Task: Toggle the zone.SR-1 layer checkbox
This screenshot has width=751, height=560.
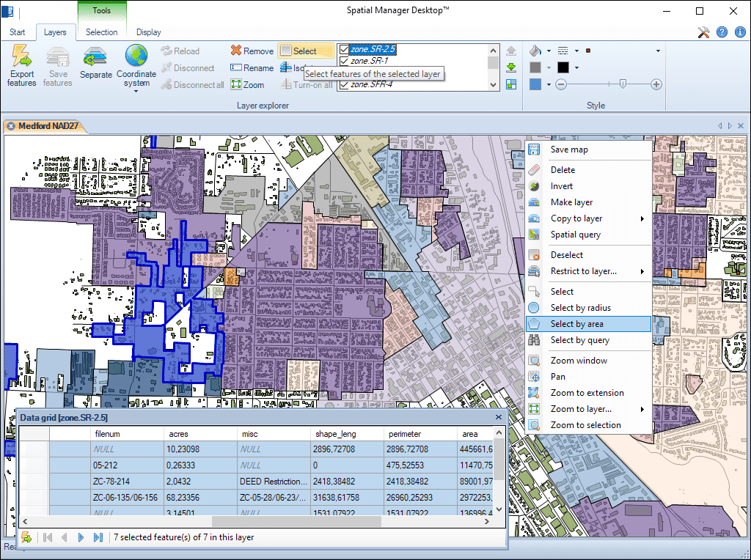Action: pos(344,61)
